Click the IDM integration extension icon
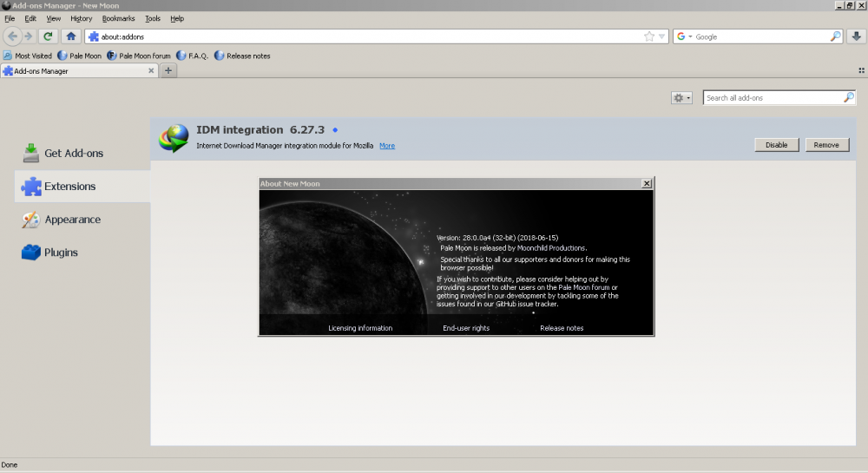 [x=174, y=138]
